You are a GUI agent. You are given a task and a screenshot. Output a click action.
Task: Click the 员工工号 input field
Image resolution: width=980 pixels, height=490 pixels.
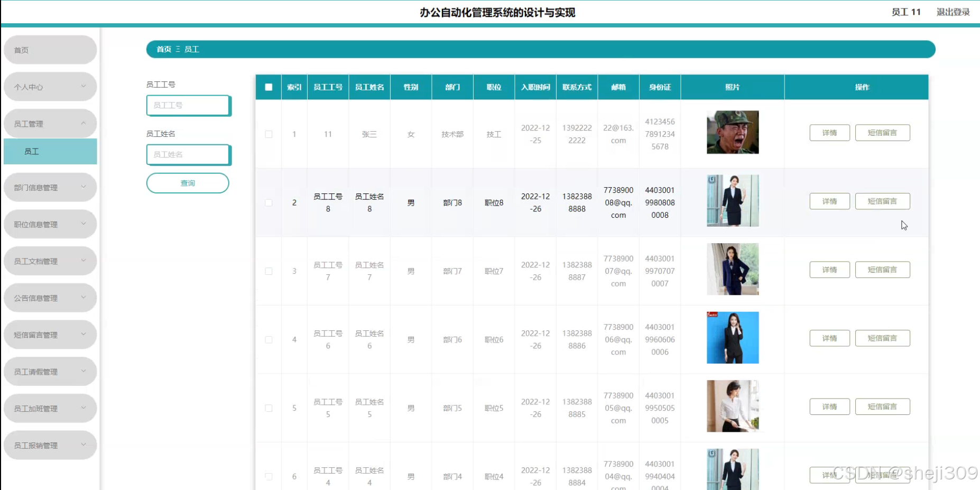pos(188,105)
